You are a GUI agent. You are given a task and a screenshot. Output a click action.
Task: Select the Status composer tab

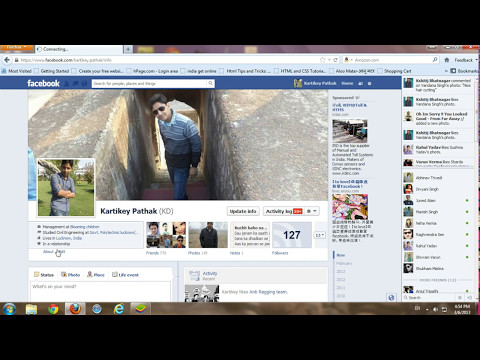point(44,275)
